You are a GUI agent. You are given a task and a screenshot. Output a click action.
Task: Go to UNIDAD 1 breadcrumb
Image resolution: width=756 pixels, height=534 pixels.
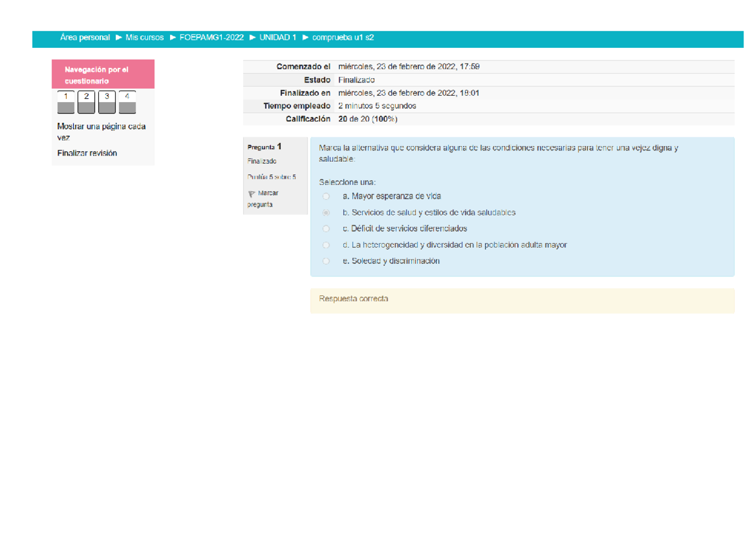pyautogui.click(x=277, y=38)
